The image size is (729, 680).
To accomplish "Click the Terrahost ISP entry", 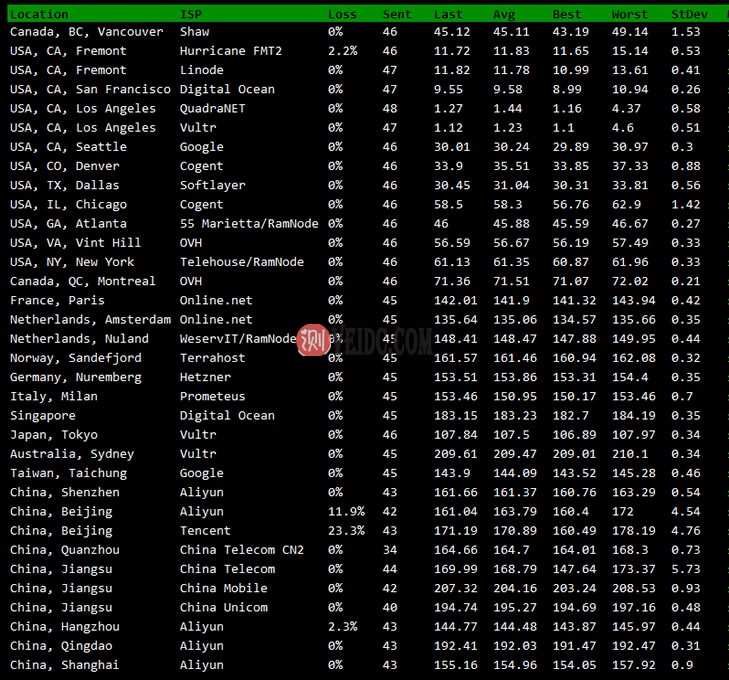I will click(x=212, y=358).
